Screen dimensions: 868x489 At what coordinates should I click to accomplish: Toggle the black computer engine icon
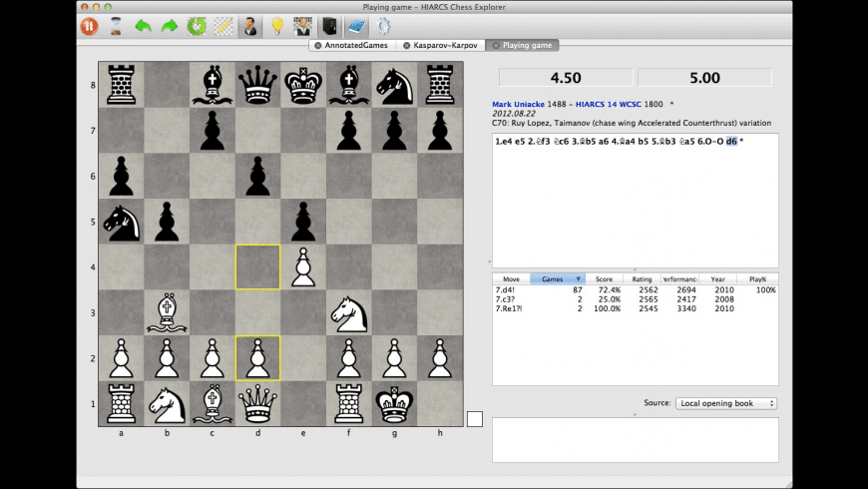[329, 26]
